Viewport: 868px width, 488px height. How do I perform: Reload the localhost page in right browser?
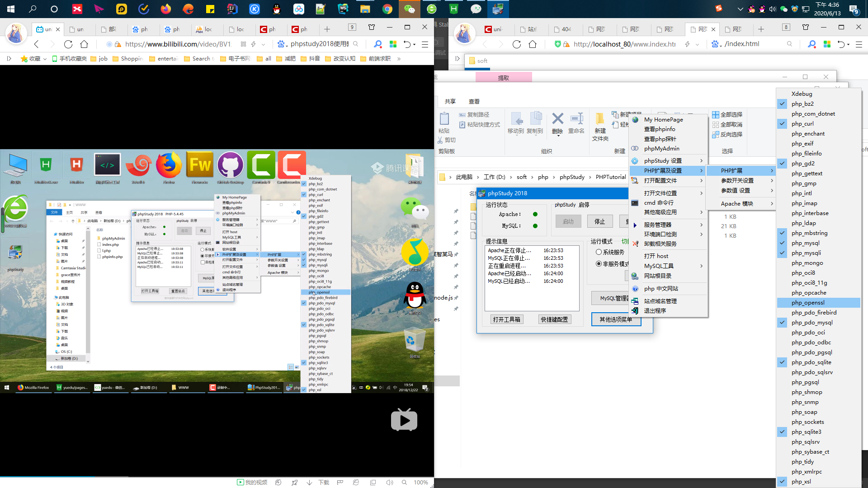pyautogui.click(x=517, y=44)
